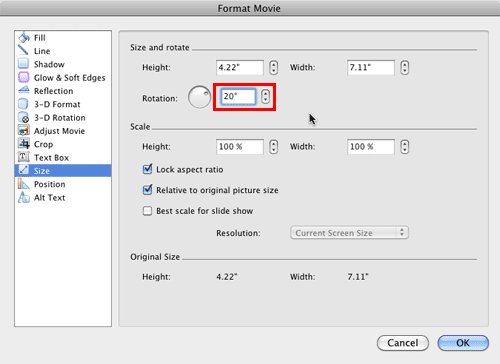Viewport: 500px width, 364px height.
Task: Open 3-D Rotation options
Action: click(x=63, y=117)
